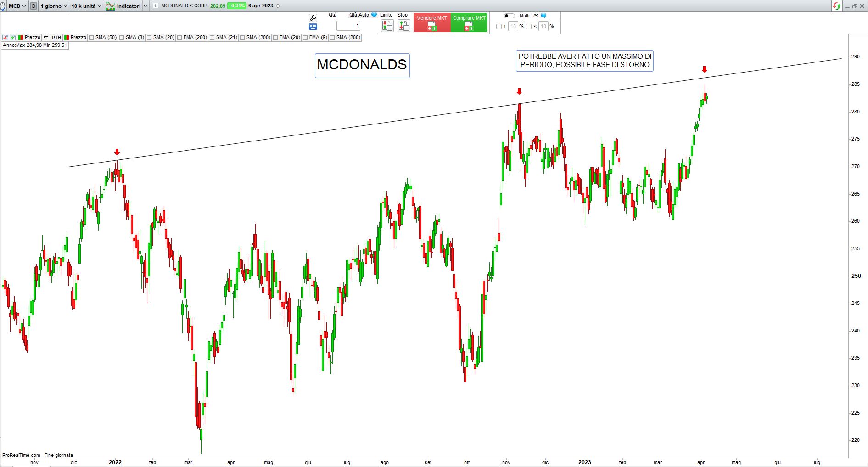The height and width of the screenshot is (467, 868).
Task: Click the 282,89 last price value
Action: click(218, 6)
